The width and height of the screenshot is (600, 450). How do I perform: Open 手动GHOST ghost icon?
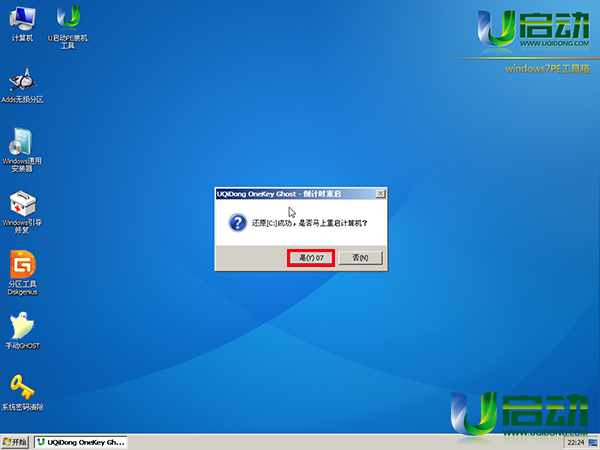coord(23,330)
